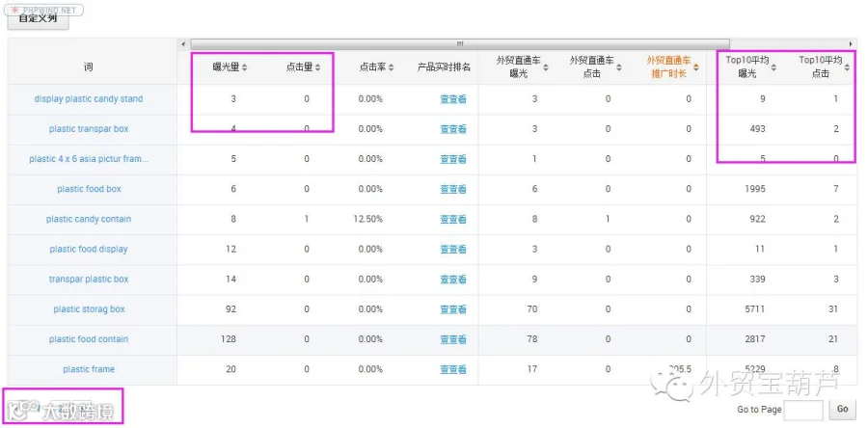
Task: Click 查查看 for plastic food contain
Action: click(453, 339)
